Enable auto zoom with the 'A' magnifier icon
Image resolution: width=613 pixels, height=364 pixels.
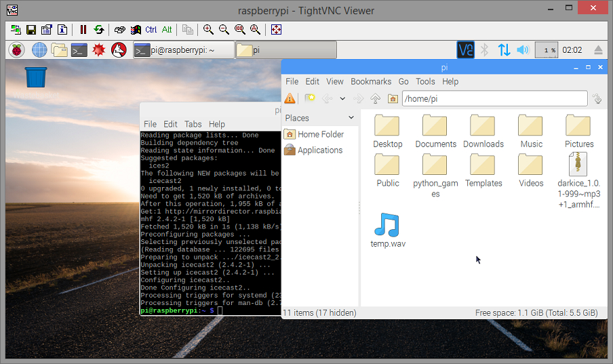pos(255,30)
